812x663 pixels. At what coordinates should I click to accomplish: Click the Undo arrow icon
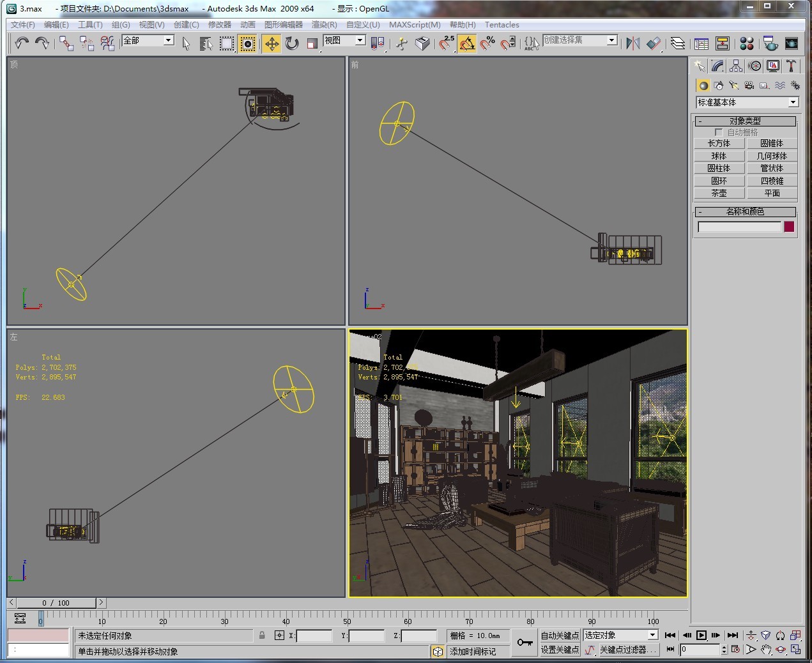tap(22, 43)
